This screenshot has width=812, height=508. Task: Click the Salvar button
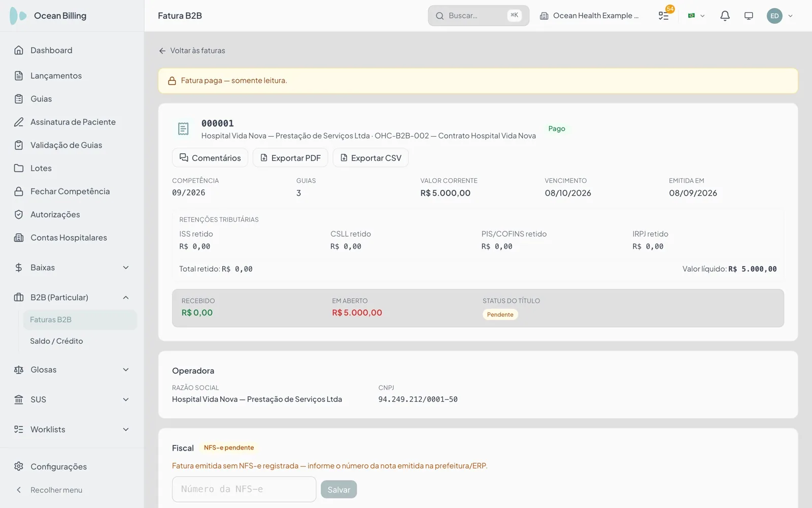pyautogui.click(x=339, y=490)
